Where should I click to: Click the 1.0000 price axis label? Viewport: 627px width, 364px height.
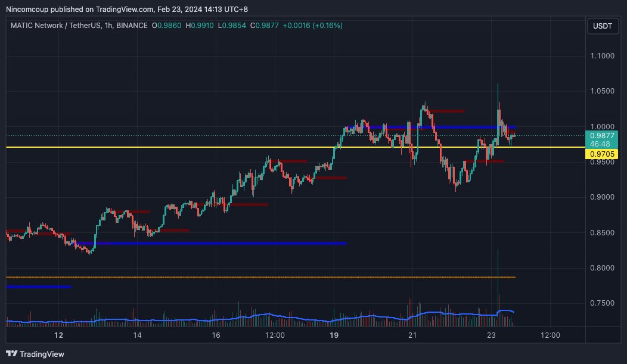click(602, 127)
